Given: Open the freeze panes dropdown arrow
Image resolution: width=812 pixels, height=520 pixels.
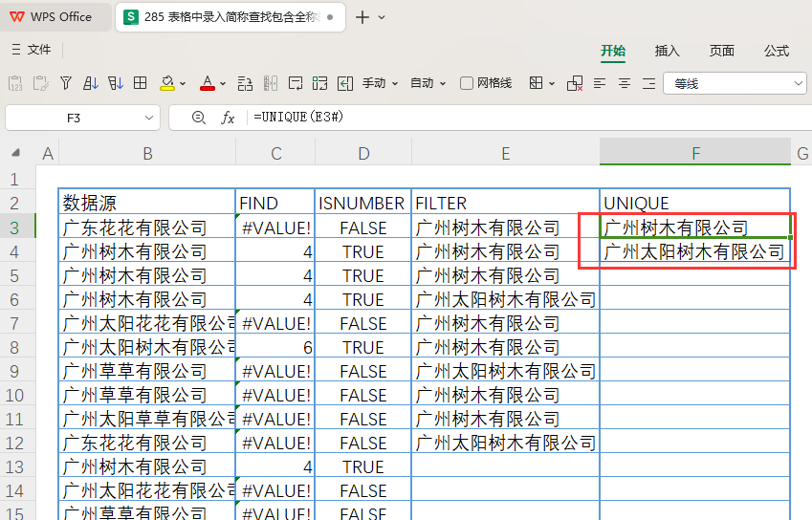Looking at the screenshot, I should tap(552, 83).
